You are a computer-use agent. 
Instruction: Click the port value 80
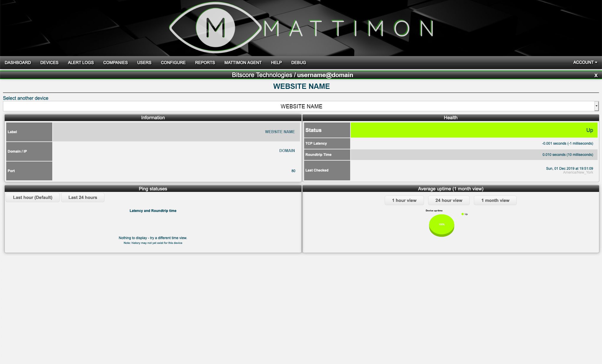coord(293,171)
